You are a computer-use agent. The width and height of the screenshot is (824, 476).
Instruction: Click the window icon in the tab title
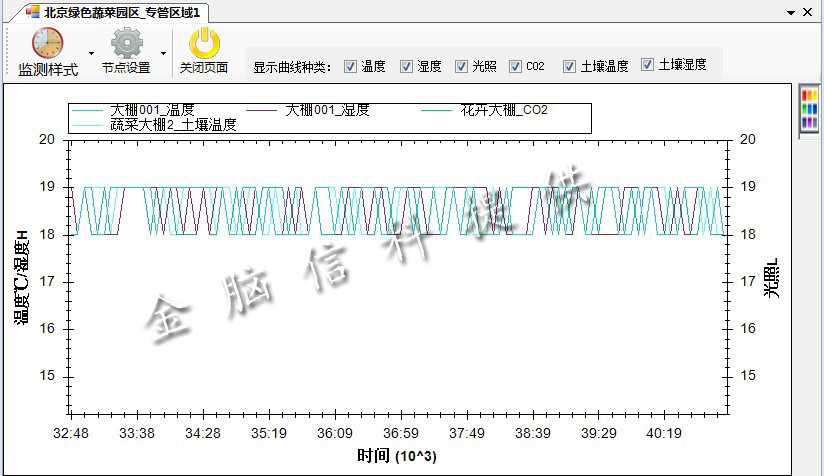coord(33,12)
